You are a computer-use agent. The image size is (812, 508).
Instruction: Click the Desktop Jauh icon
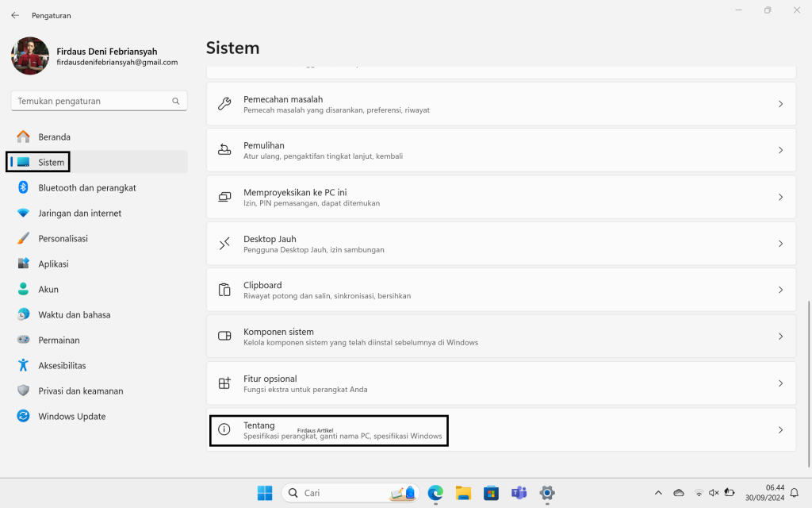(x=223, y=243)
